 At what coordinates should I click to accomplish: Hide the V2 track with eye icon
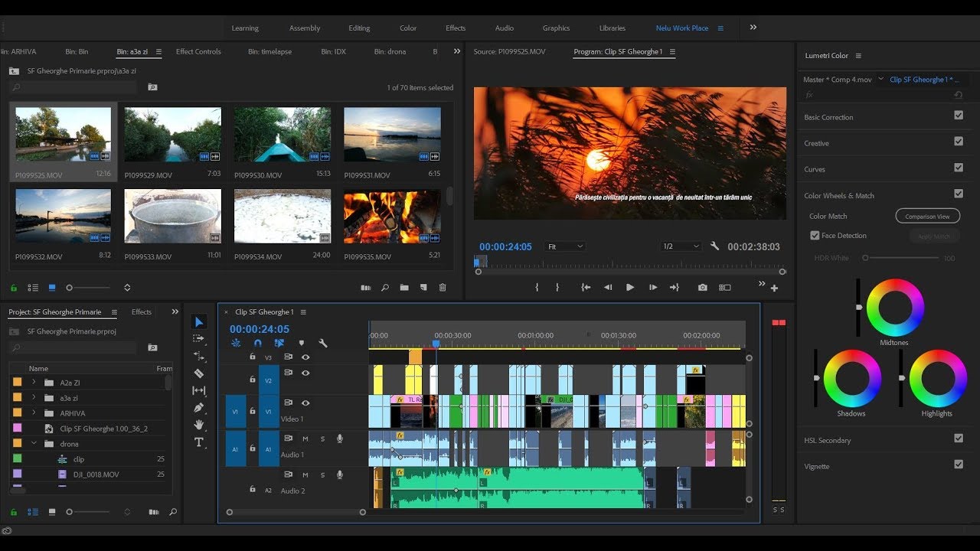[x=305, y=373]
